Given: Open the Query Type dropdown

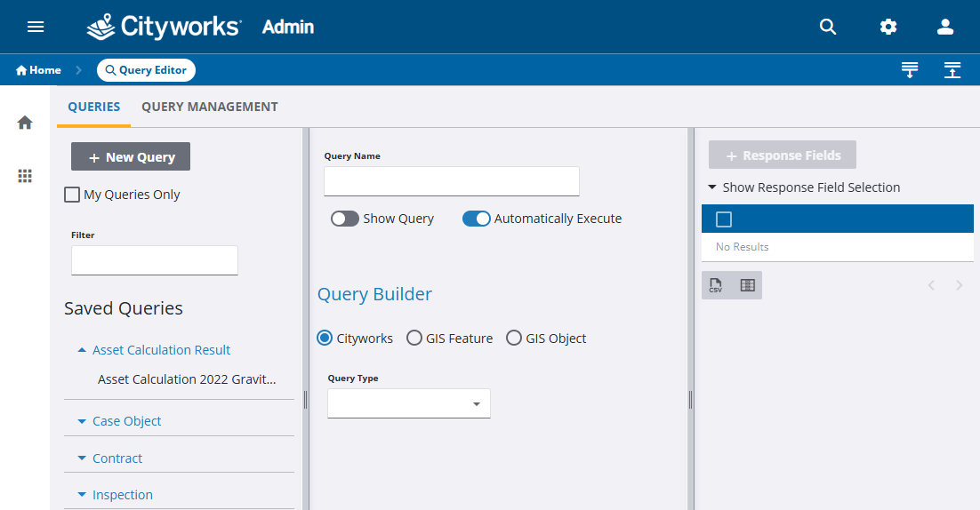Looking at the screenshot, I should (x=408, y=404).
